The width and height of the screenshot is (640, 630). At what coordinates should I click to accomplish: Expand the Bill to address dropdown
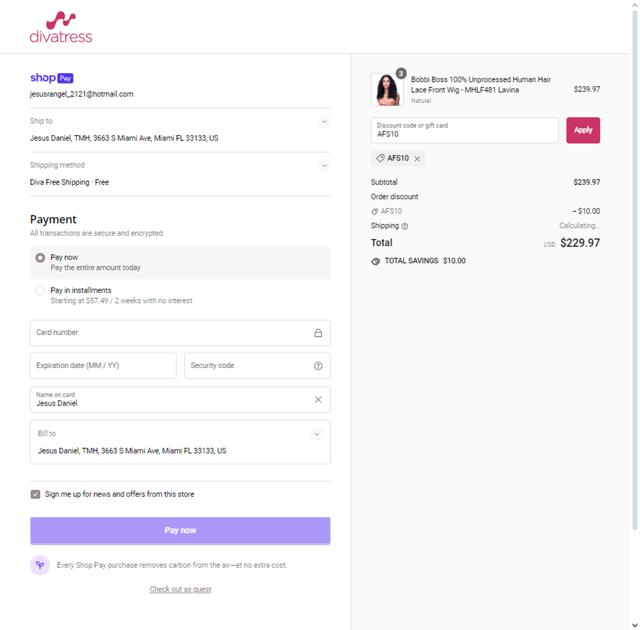coord(317,434)
